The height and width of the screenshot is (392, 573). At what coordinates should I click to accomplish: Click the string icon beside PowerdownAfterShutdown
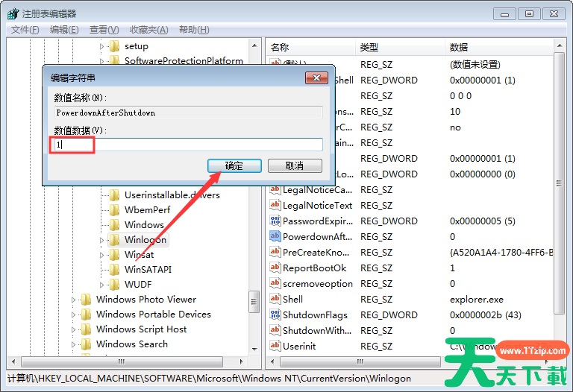pyautogui.click(x=275, y=236)
